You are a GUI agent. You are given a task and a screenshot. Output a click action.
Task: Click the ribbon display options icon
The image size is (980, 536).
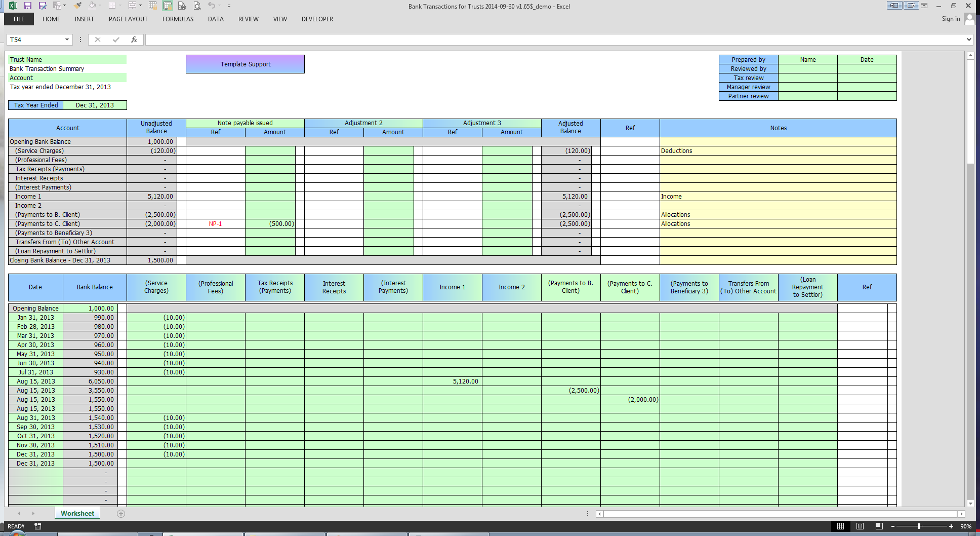click(x=924, y=6)
